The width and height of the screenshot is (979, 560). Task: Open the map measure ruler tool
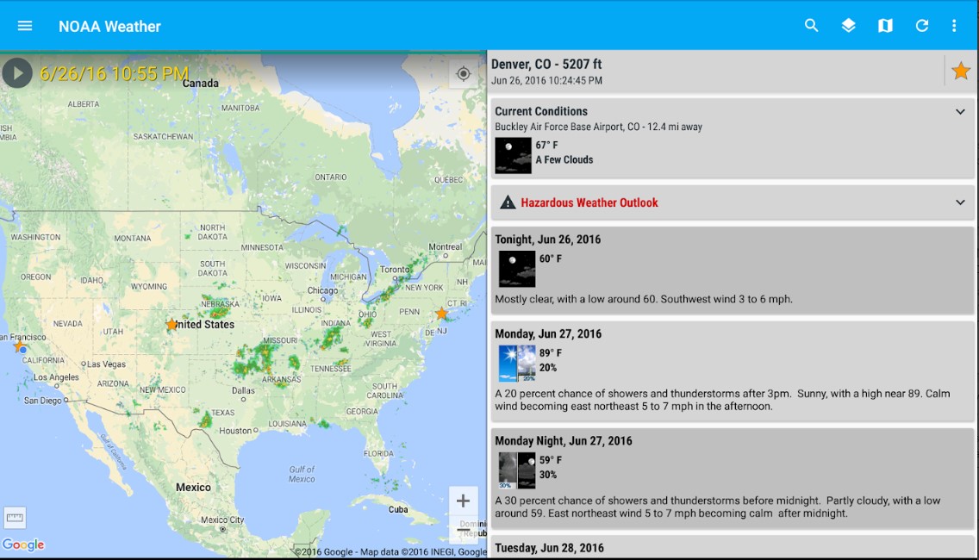[x=15, y=518]
